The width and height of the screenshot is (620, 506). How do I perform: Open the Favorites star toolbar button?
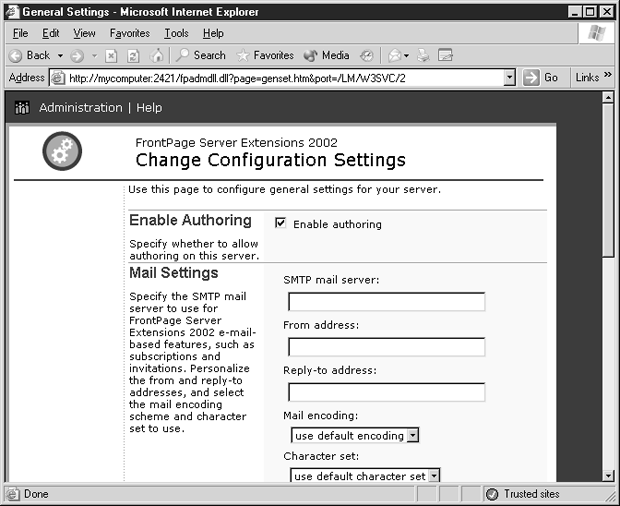[265, 55]
